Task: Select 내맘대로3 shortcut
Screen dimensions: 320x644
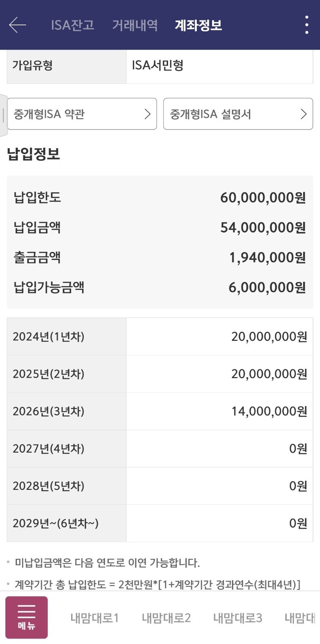Action: pyautogui.click(x=237, y=618)
